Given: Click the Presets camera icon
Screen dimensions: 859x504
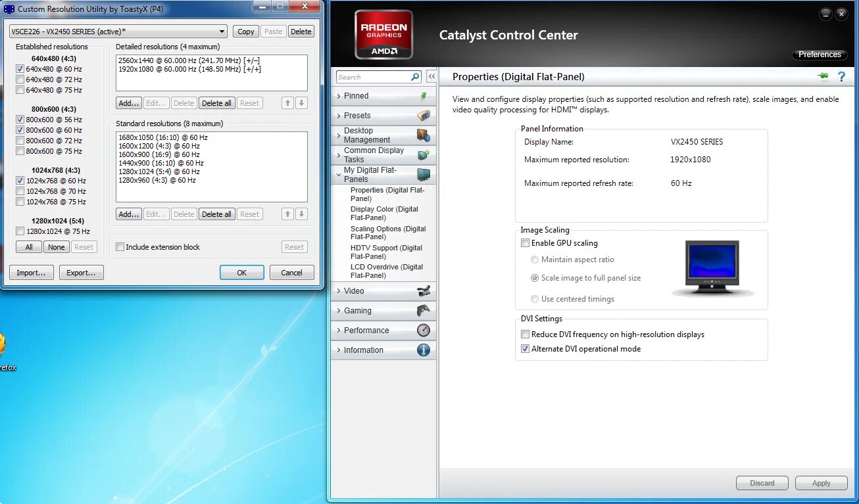Looking at the screenshot, I should point(424,116).
